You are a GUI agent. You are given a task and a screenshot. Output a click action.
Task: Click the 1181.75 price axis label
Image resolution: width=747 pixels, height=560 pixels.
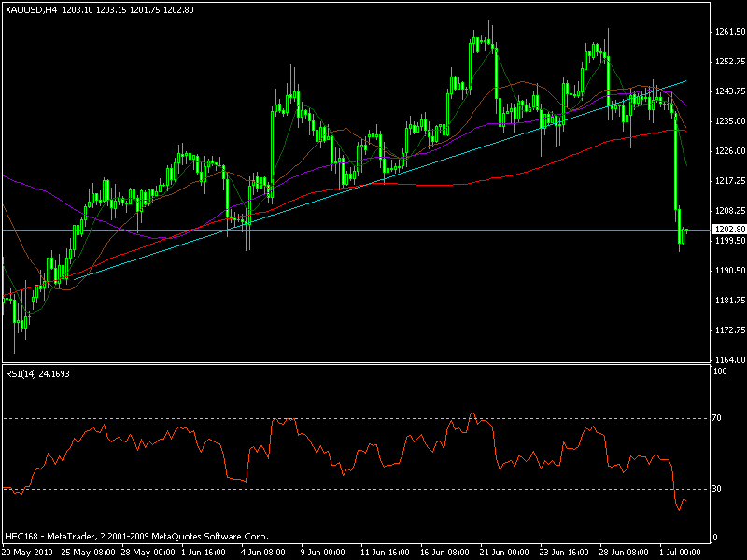click(730, 301)
